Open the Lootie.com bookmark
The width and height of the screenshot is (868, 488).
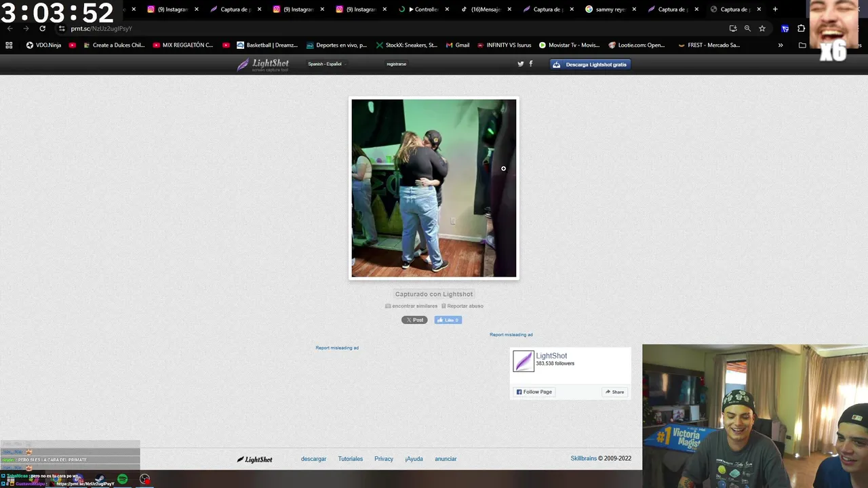click(637, 45)
